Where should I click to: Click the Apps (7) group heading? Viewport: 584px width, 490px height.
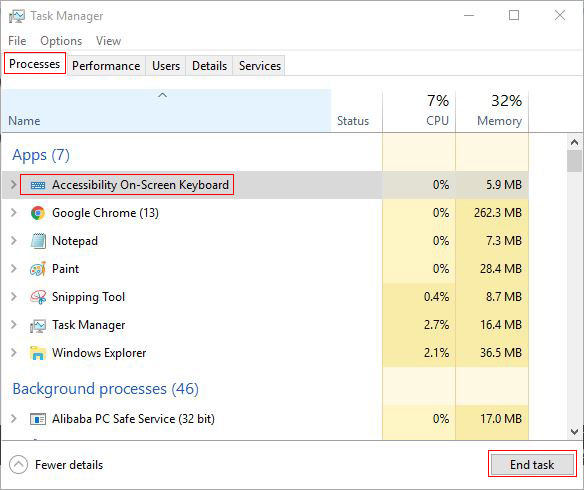41,155
